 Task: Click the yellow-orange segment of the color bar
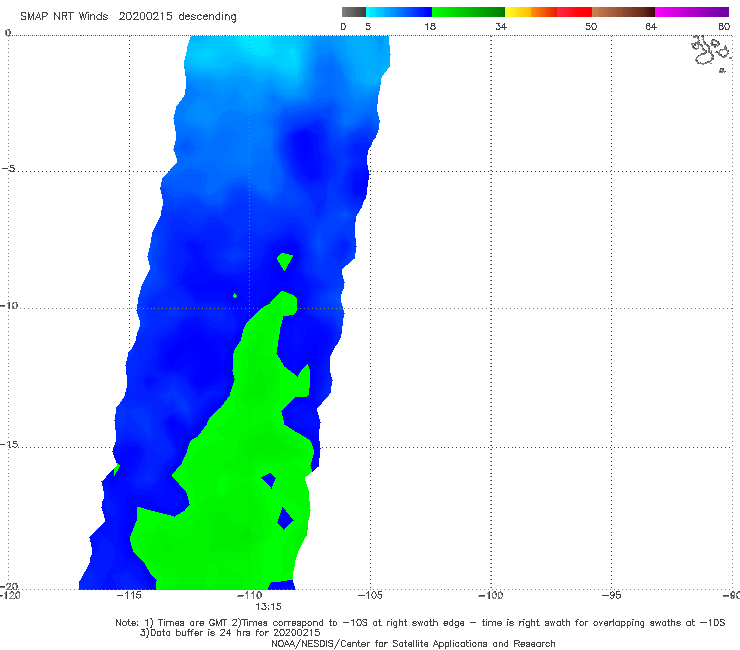point(531,12)
